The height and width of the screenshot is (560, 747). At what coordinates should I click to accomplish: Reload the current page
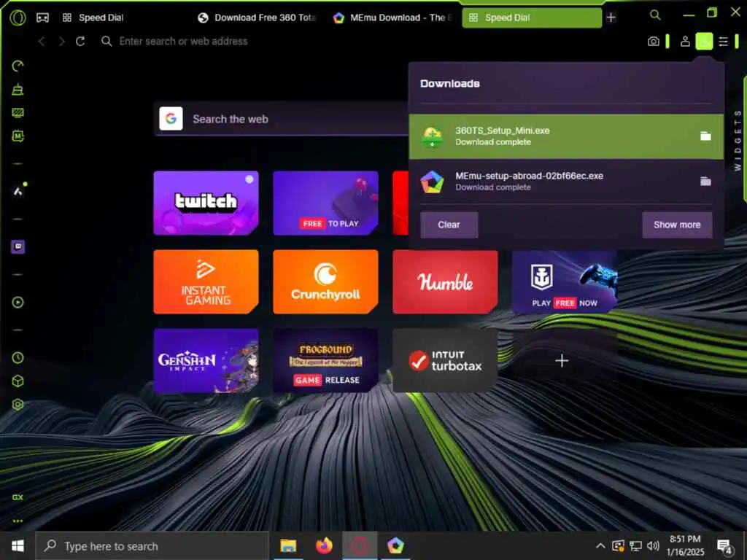pos(80,42)
